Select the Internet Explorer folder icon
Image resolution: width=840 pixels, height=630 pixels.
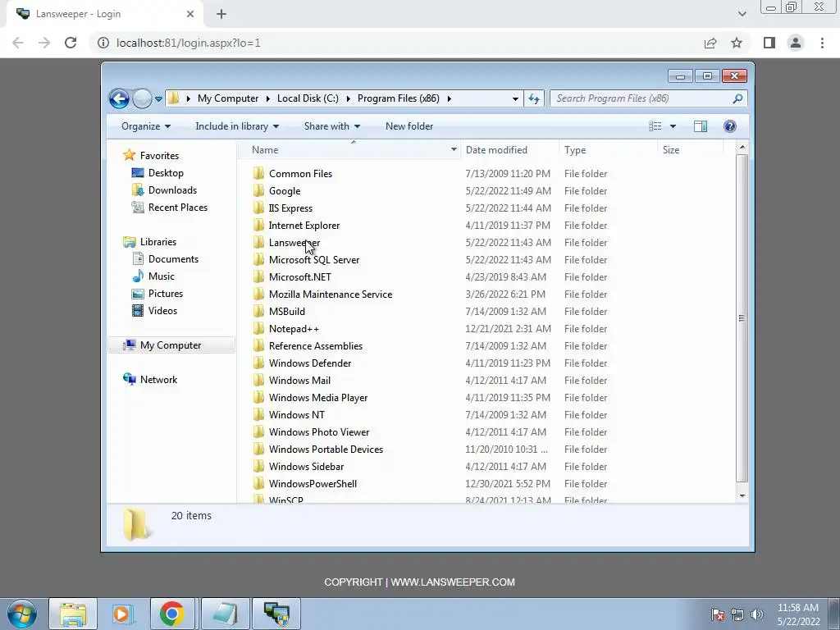pyautogui.click(x=258, y=225)
